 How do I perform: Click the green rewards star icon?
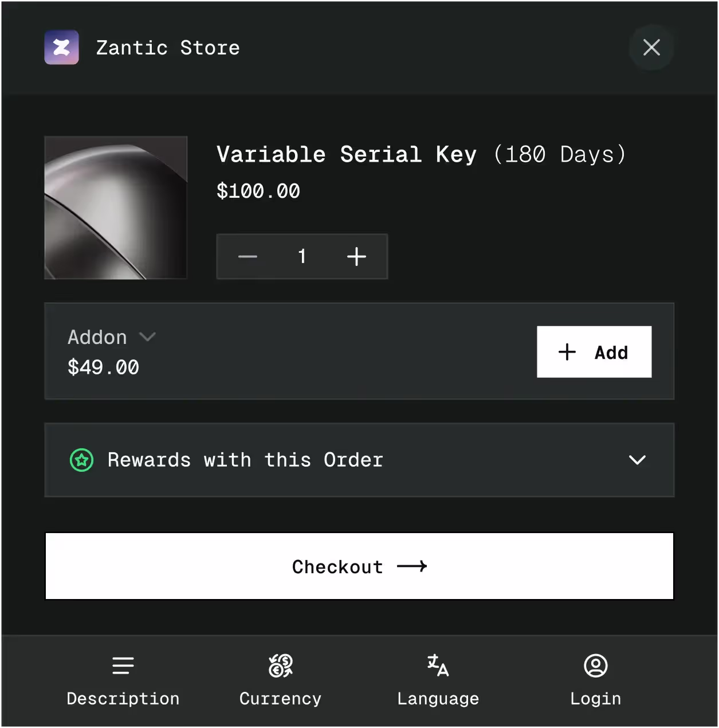[x=82, y=460]
